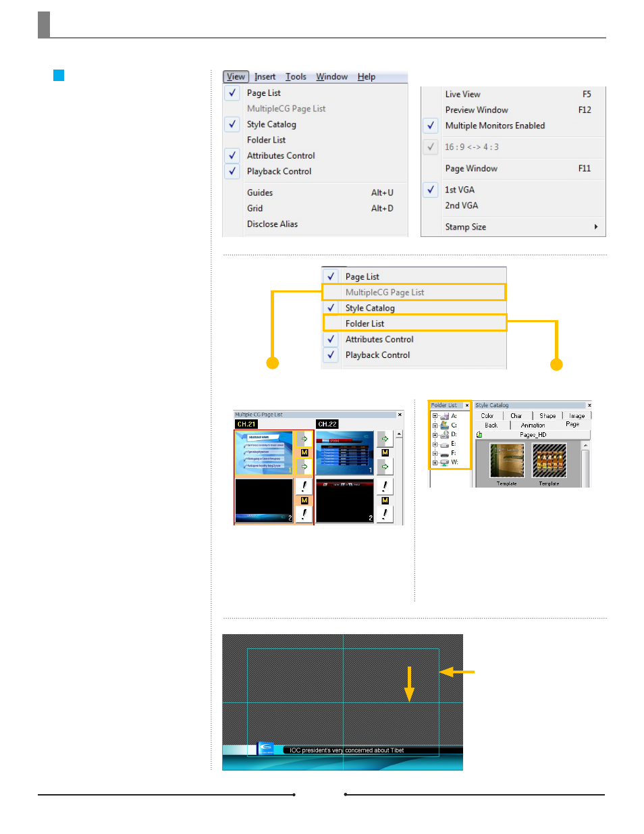Open the Stamp Size submenu arrow

(x=595, y=227)
